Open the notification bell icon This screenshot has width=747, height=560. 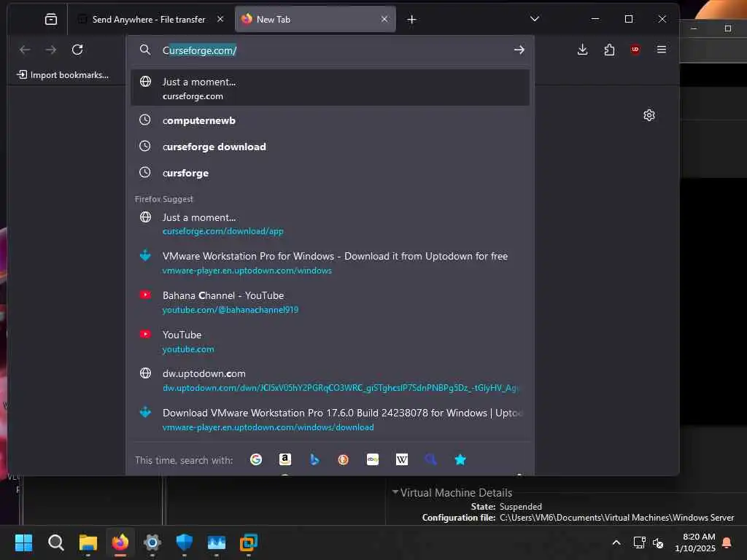pyautogui.click(x=727, y=542)
